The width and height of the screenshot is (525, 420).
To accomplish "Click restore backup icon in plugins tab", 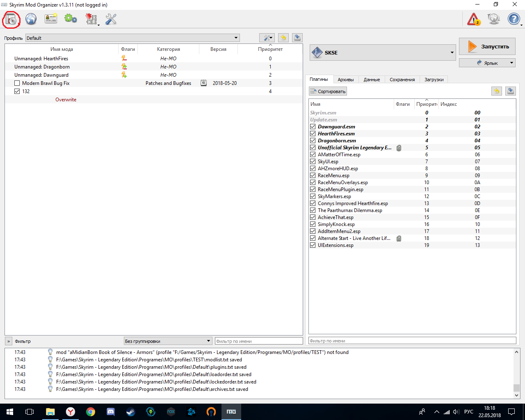I will (497, 91).
